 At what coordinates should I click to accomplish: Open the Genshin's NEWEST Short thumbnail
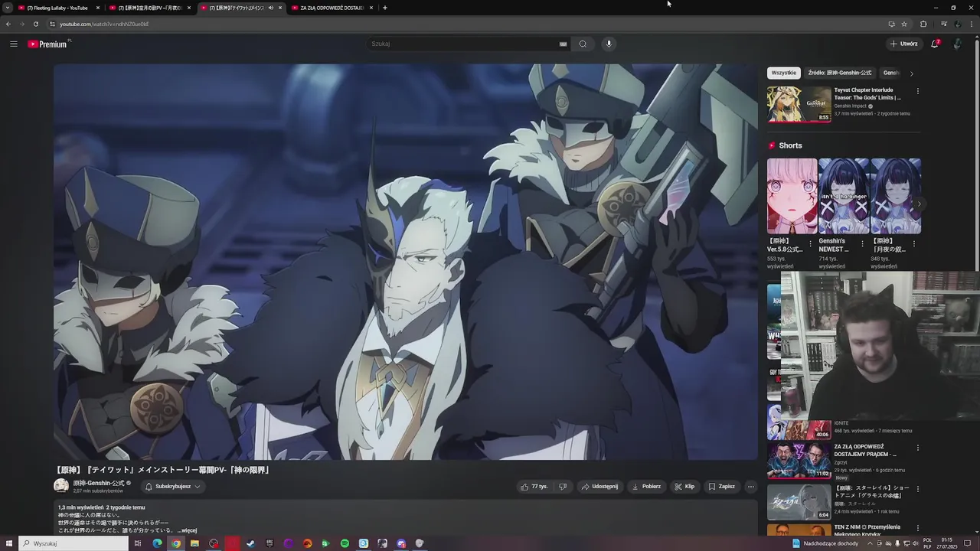pos(844,196)
